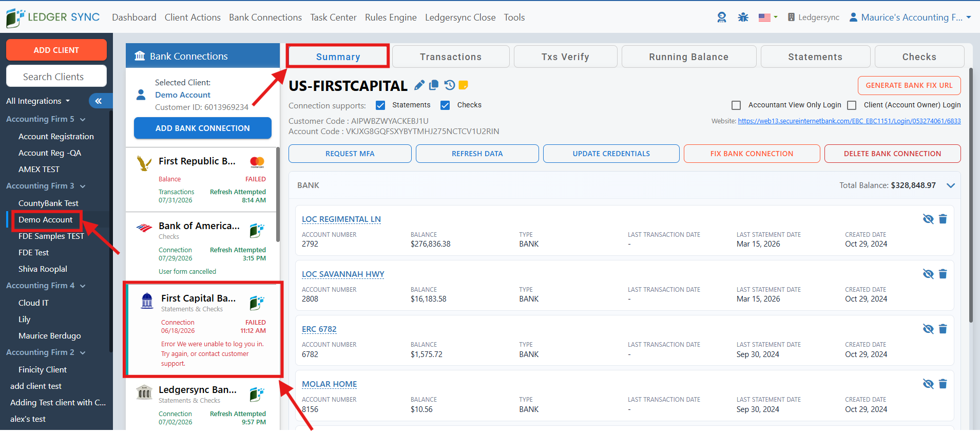Click the bank connections list scrollbar

(278, 194)
